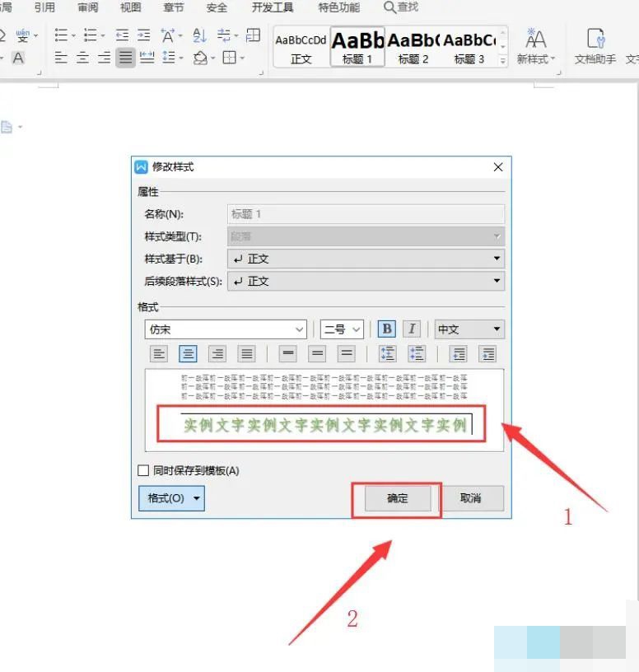The image size is (639, 672).
Task: Click increase paragraph spacing icon
Action: tap(388, 353)
